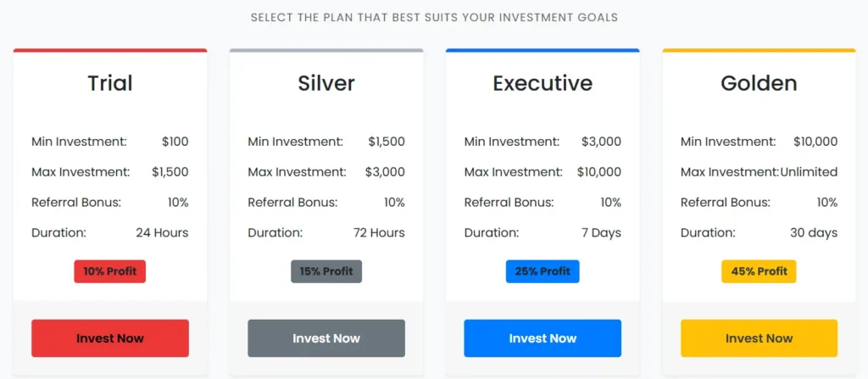Click the 24 Hours duration value
868x379 pixels.
click(x=162, y=232)
